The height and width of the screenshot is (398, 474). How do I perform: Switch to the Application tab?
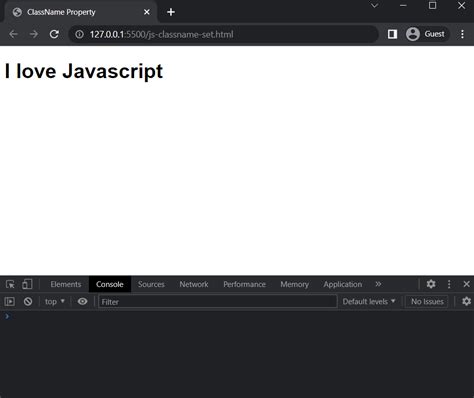click(x=343, y=284)
